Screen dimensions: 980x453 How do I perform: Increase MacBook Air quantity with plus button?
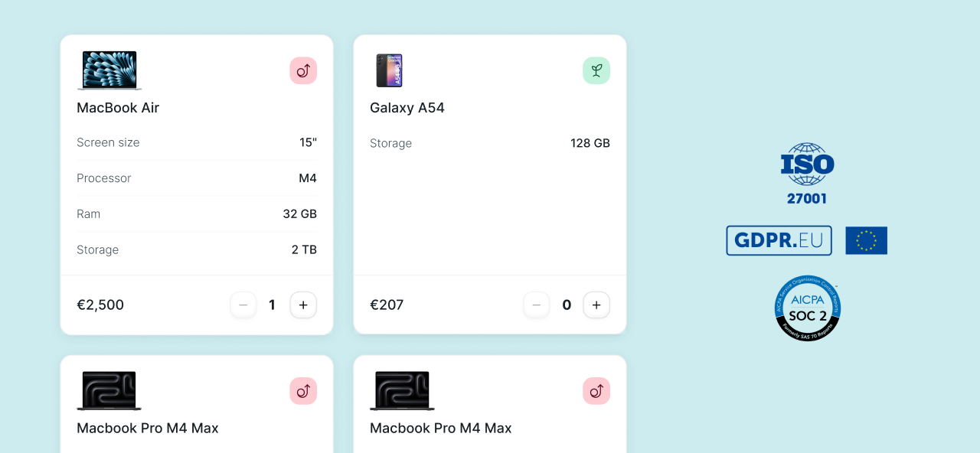tap(303, 305)
